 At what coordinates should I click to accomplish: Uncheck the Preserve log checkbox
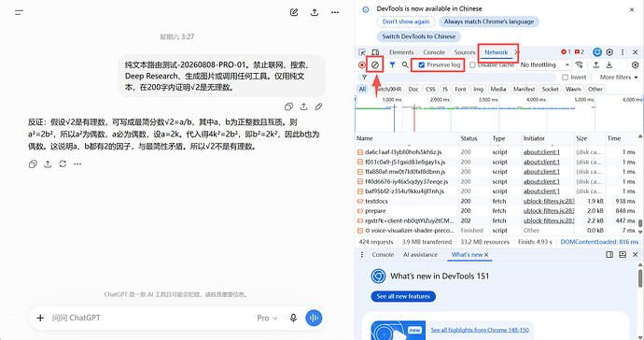421,65
